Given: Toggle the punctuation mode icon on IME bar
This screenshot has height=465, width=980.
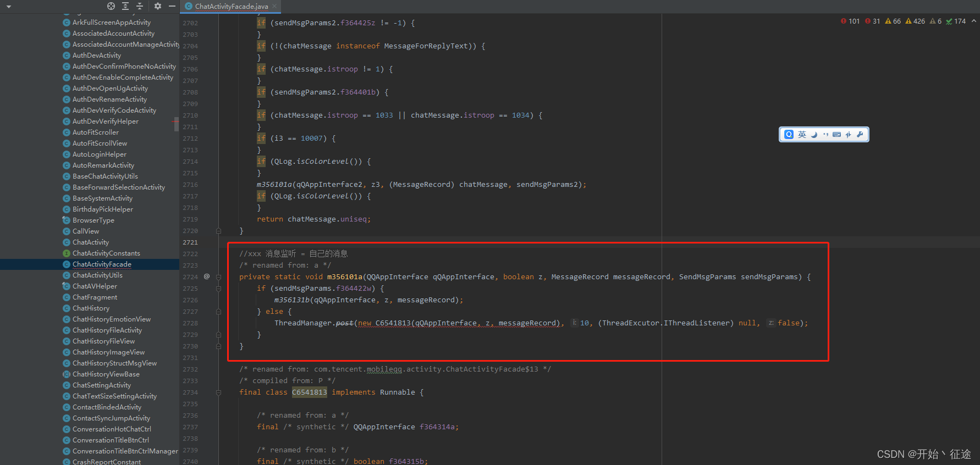Looking at the screenshot, I should 825,135.
